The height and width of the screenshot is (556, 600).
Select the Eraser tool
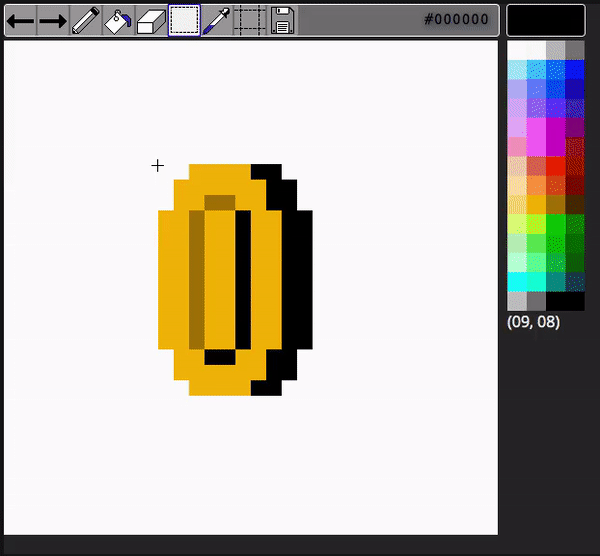[151, 21]
